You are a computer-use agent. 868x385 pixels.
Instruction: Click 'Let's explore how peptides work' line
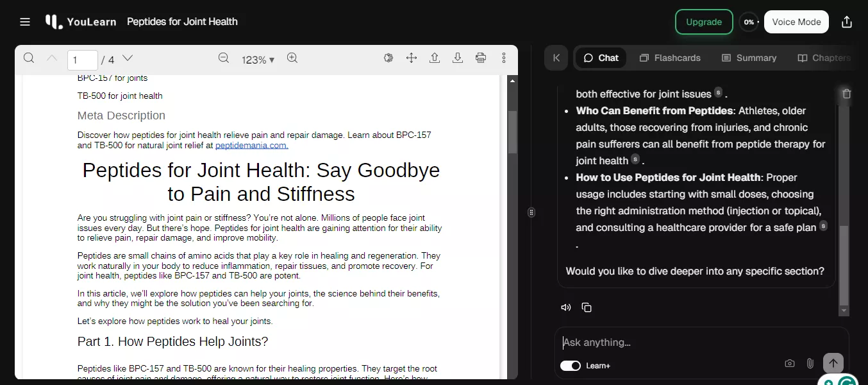pos(175,321)
